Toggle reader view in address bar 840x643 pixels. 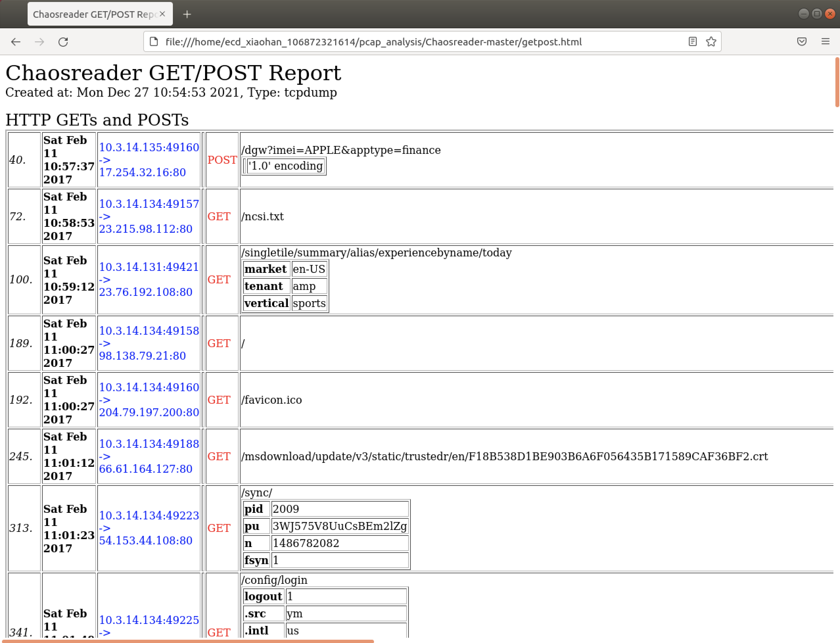point(692,41)
